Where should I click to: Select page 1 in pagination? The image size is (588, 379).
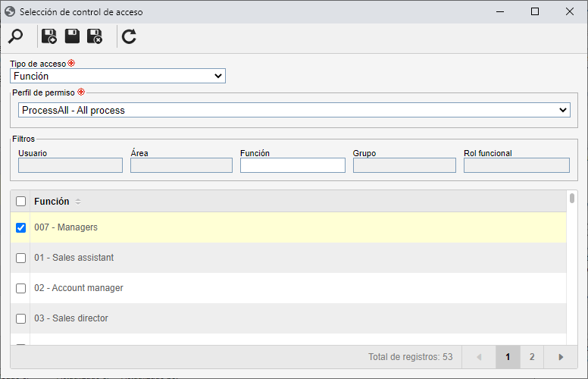coord(508,357)
